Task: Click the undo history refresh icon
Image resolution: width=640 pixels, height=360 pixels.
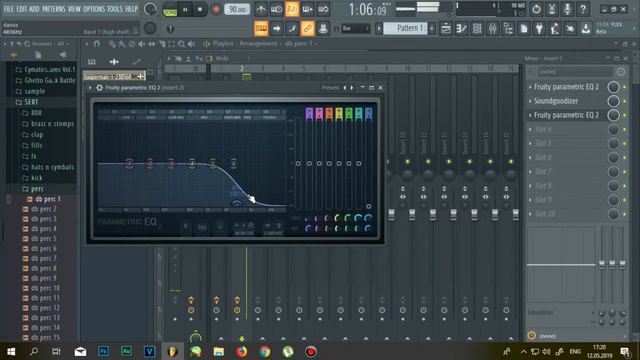Action: point(536,9)
